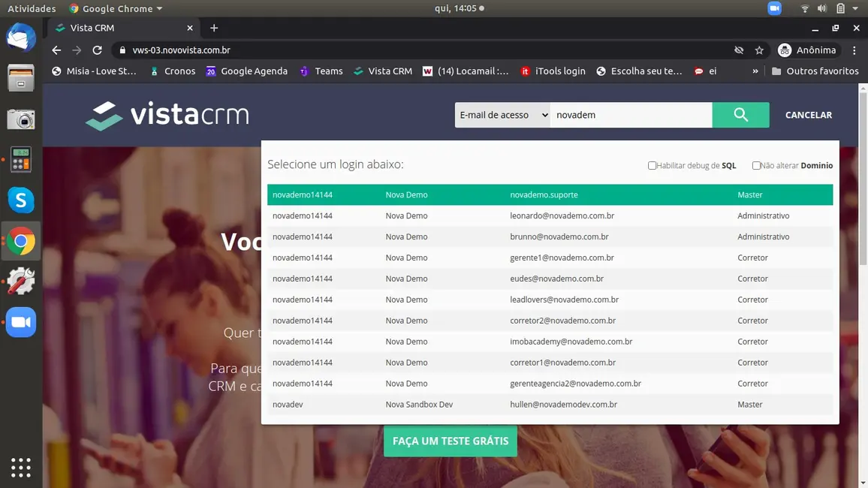868x488 pixels.
Task: Click the green magnifier search button
Action: pos(740,115)
